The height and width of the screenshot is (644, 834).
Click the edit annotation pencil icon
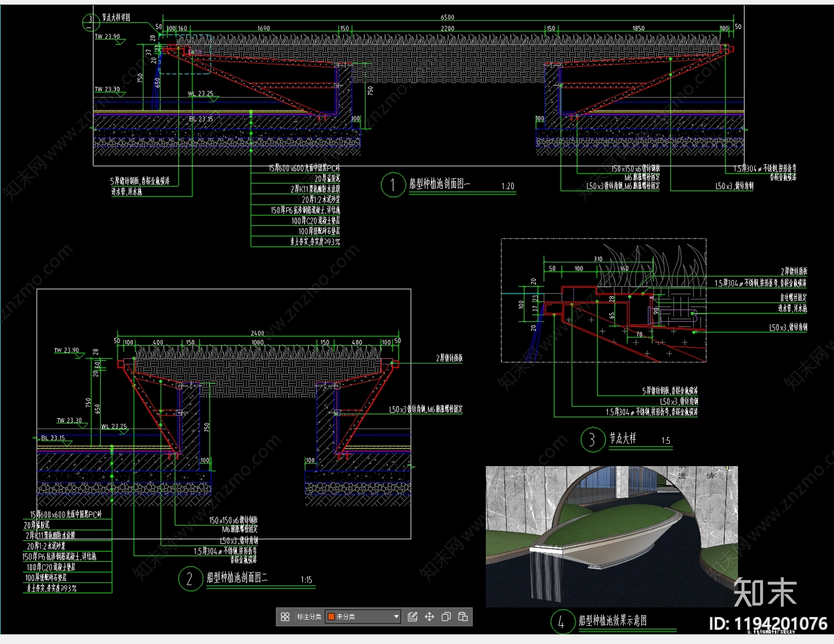pyautogui.click(x=412, y=617)
